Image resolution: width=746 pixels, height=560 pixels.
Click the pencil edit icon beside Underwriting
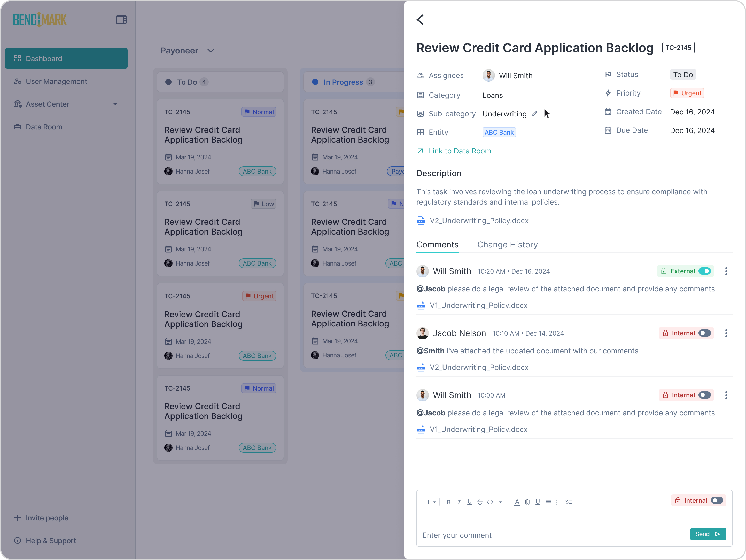534,114
